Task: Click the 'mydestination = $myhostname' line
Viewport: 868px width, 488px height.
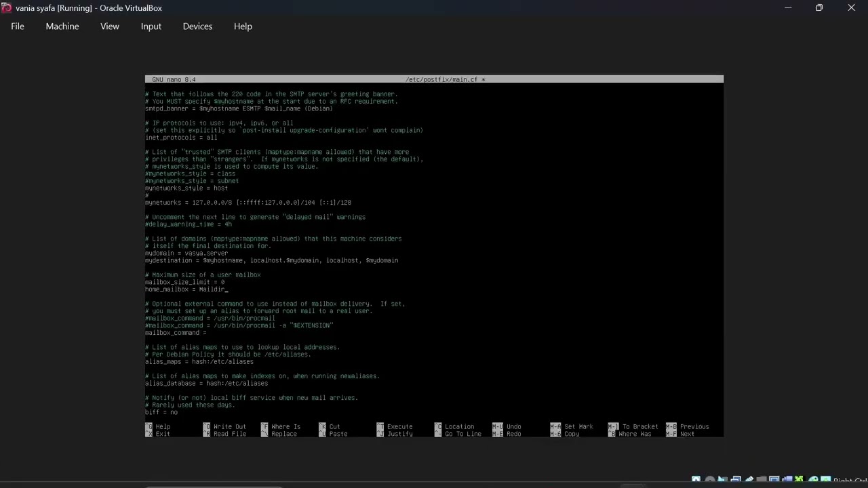Action: [271, 260]
